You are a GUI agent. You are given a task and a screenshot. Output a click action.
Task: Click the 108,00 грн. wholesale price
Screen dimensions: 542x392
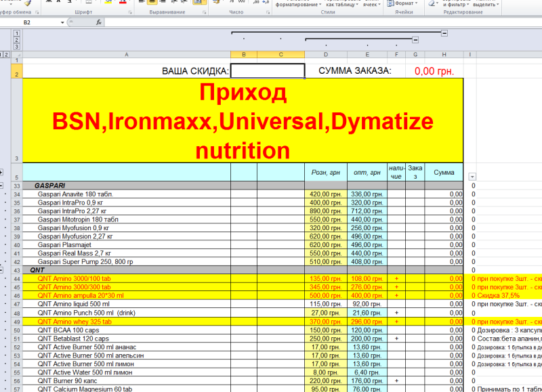[367, 279]
